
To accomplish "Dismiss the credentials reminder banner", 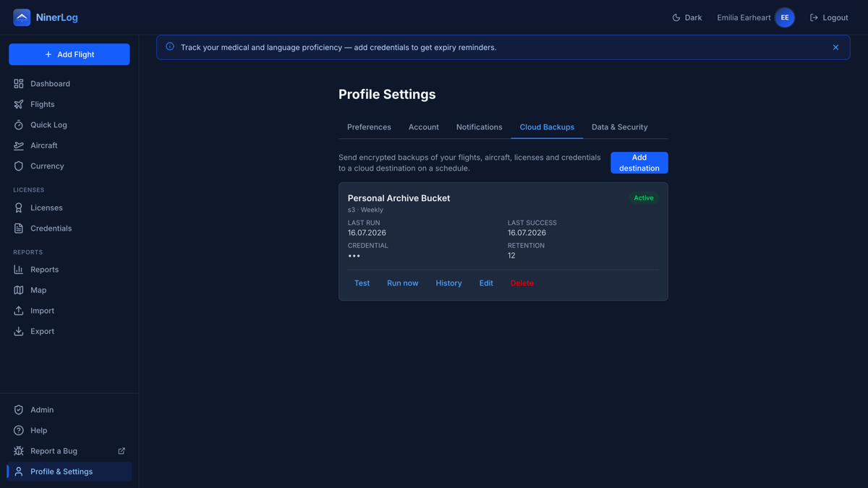I will [835, 48].
